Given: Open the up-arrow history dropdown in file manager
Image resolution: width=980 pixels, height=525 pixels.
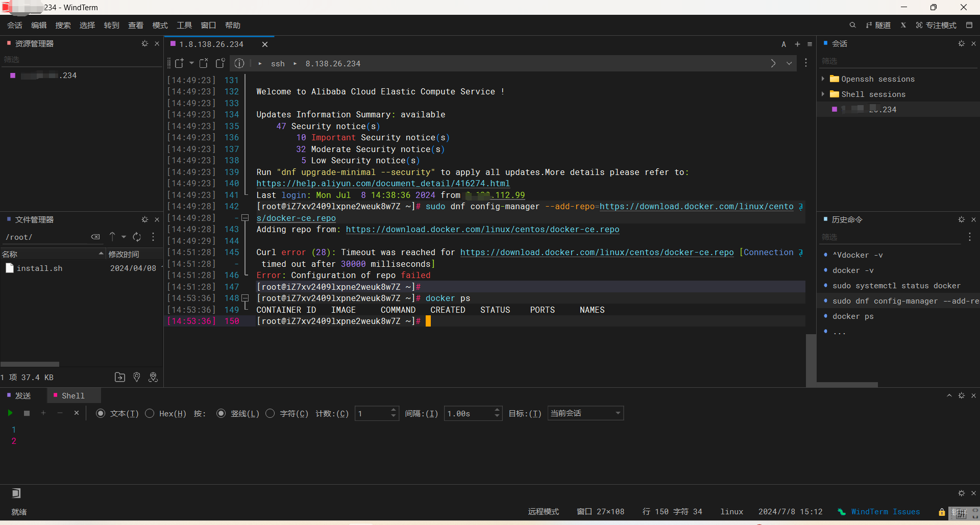Looking at the screenshot, I should [x=124, y=237].
